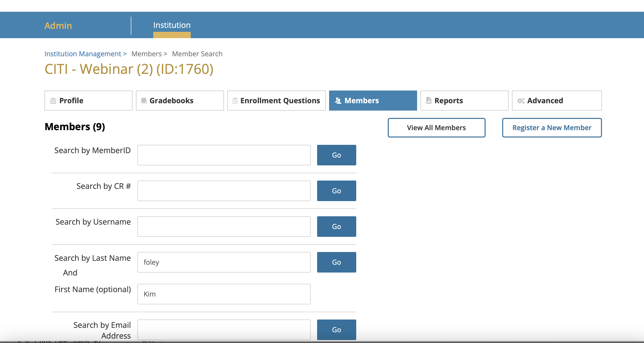Focus the Search by MemberID field
The height and width of the screenshot is (343, 644).
(224, 155)
